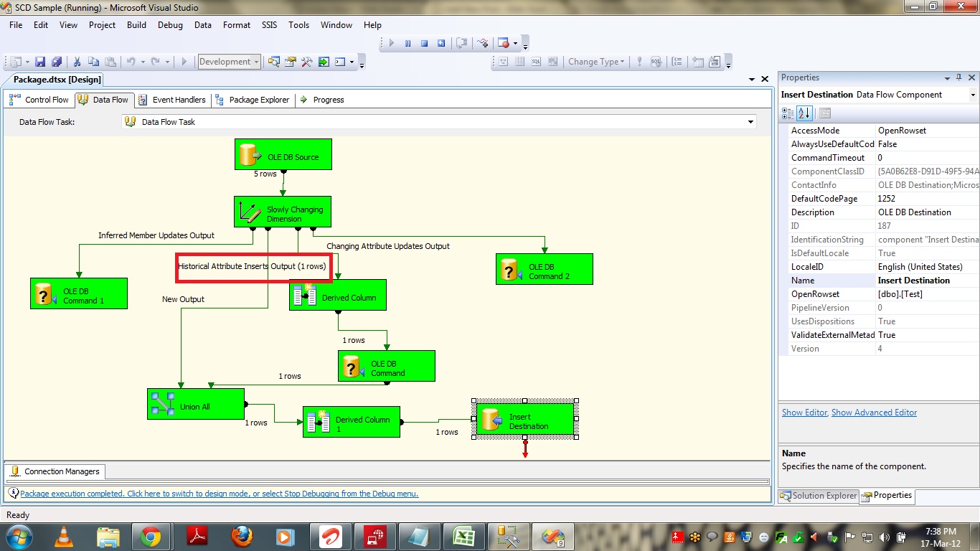Click the Cut scissors icon

tap(77, 62)
